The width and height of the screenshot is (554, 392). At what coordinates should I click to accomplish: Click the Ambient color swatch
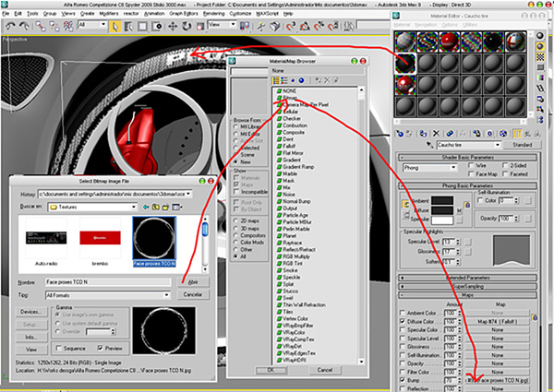[x=442, y=200]
